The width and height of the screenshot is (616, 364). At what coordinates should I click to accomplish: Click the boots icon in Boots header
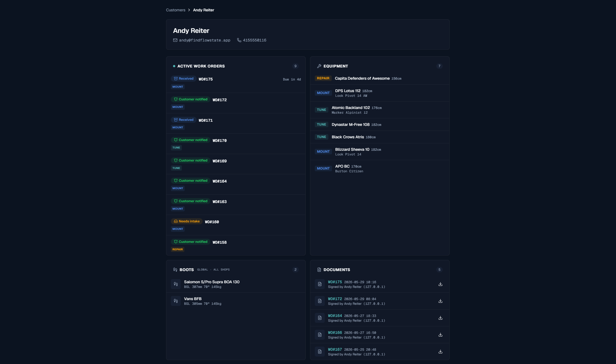tap(175, 270)
